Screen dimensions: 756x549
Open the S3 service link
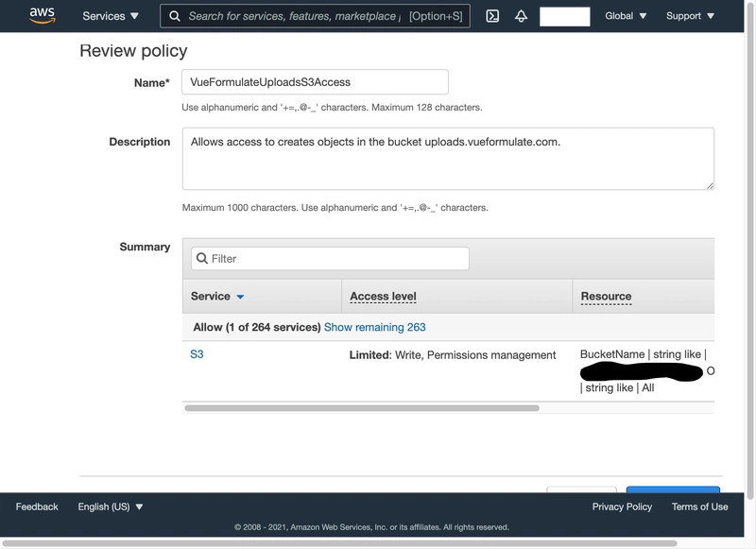click(x=197, y=354)
